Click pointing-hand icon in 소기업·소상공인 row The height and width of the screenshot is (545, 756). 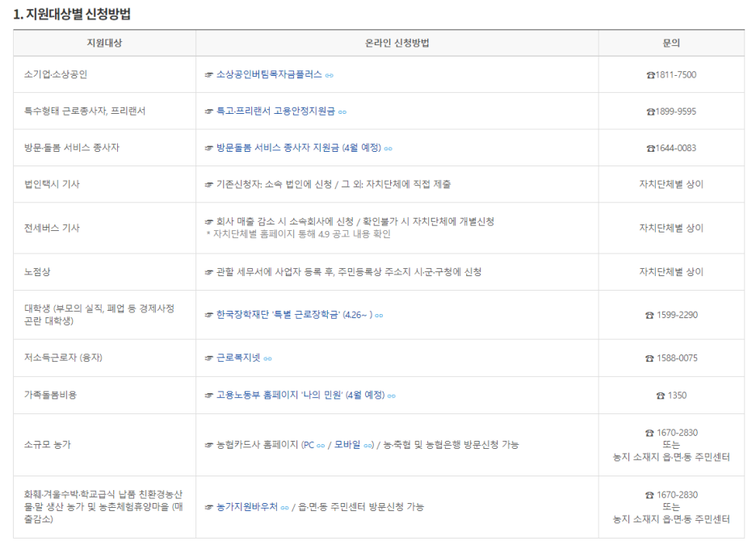tap(208, 75)
